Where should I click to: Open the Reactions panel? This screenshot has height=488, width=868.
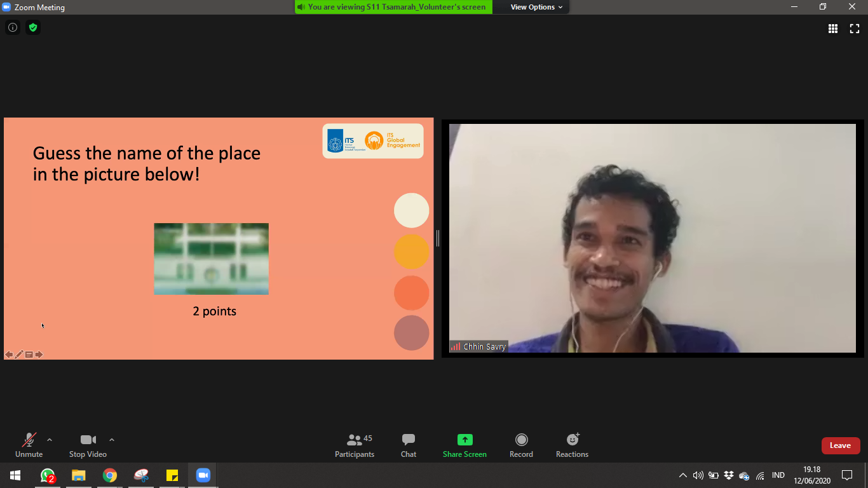click(572, 445)
